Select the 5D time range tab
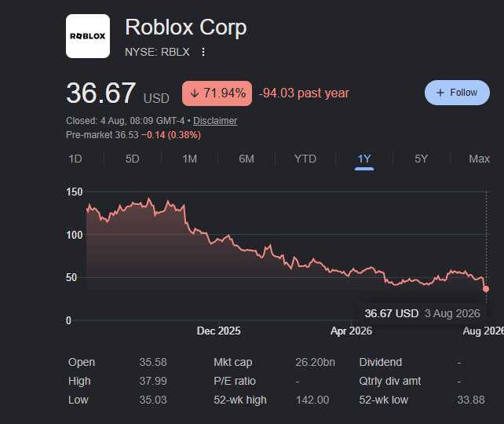 132,159
